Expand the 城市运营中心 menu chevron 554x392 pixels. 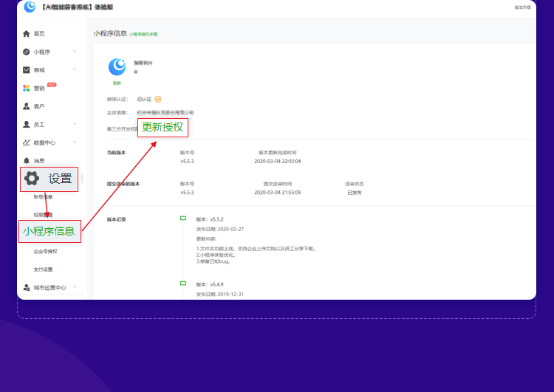(75, 287)
